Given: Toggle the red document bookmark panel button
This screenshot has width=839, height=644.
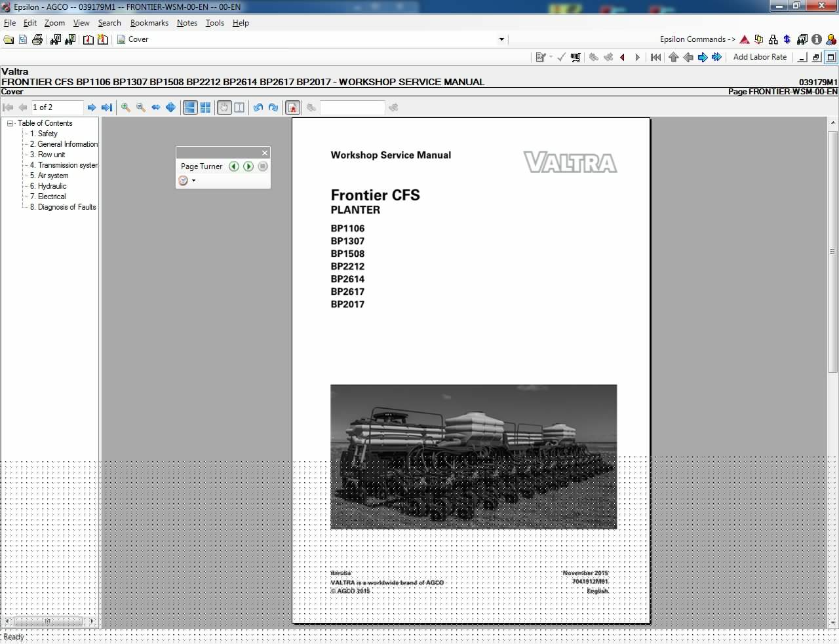Looking at the screenshot, I should [293, 107].
